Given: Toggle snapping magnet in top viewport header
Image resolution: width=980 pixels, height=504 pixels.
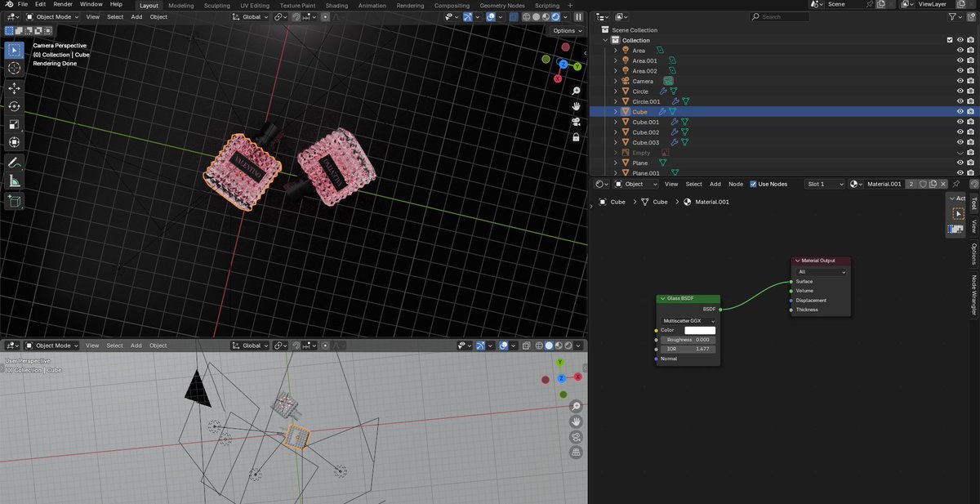Looking at the screenshot, I should (x=296, y=16).
